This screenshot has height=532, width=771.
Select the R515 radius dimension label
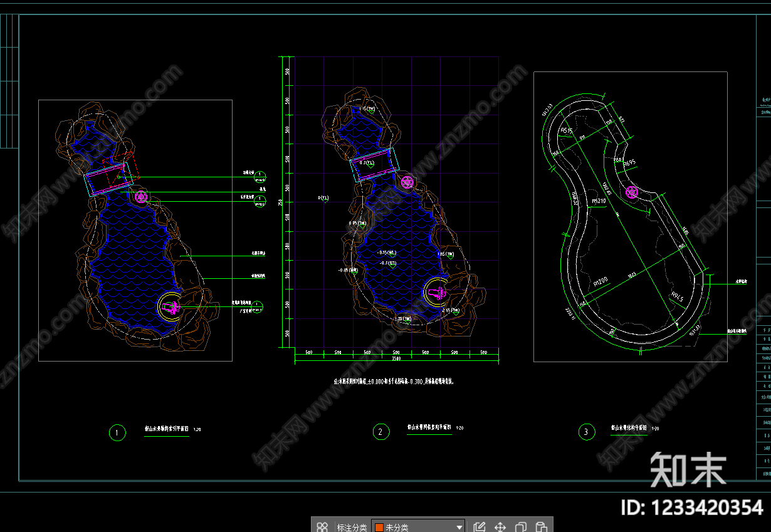567,130
